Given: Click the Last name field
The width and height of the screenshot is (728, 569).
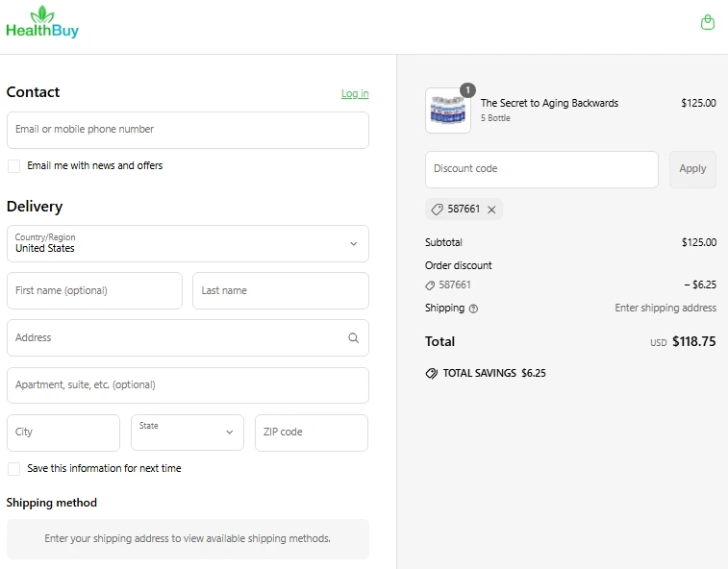Looking at the screenshot, I should (x=281, y=290).
